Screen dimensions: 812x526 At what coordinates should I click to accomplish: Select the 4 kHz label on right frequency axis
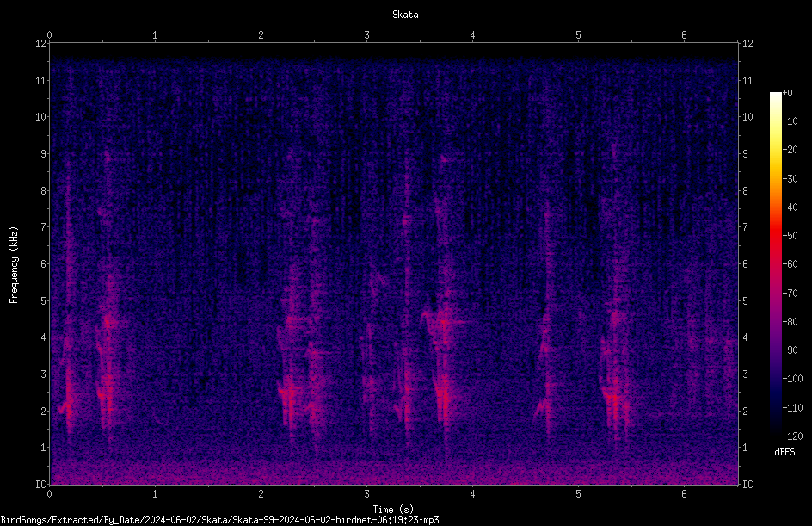[x=745, y=337]
